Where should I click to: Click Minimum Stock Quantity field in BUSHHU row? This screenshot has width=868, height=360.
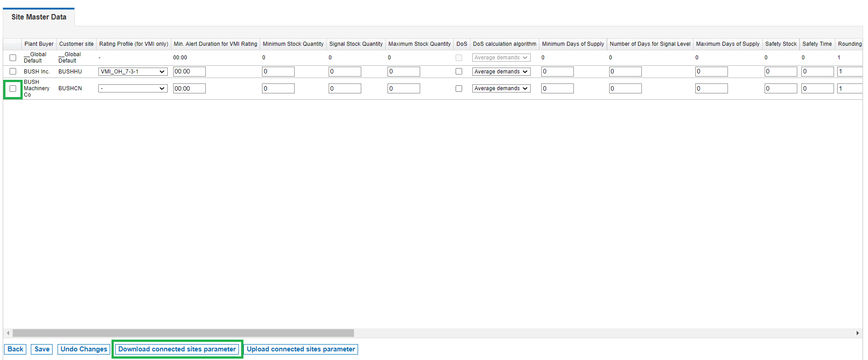coord(278,72)
